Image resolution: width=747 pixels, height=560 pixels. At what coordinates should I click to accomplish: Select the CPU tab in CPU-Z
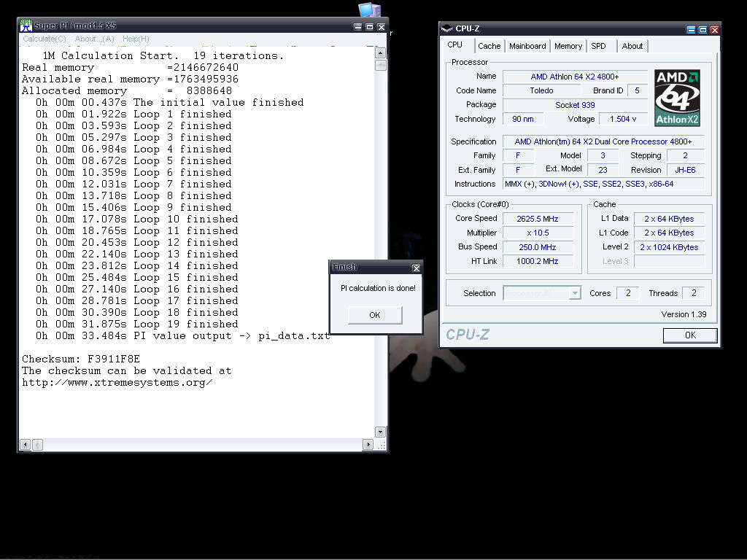click(x=455, y=44)
